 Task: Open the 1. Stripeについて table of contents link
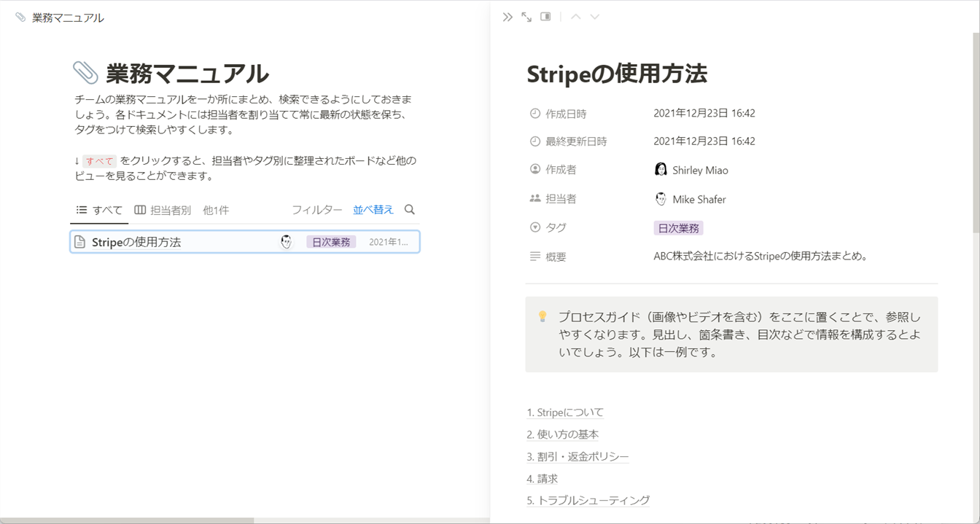point(565,412)
